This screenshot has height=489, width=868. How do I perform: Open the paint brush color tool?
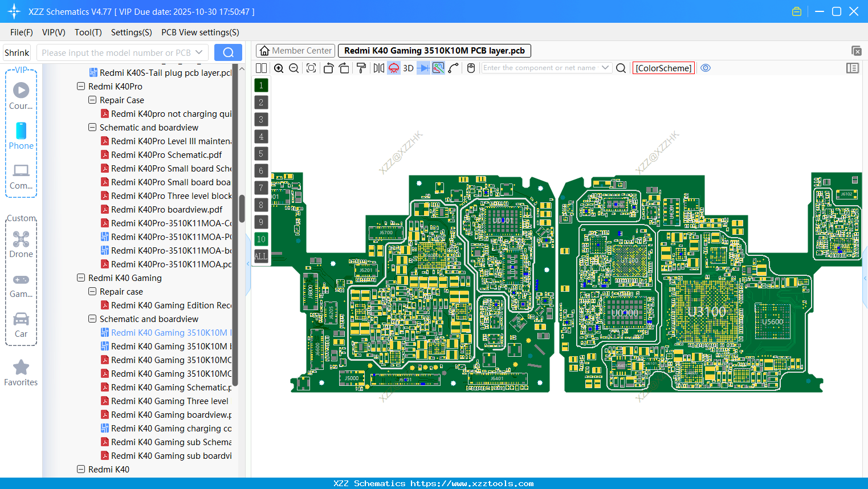(361, 67)
